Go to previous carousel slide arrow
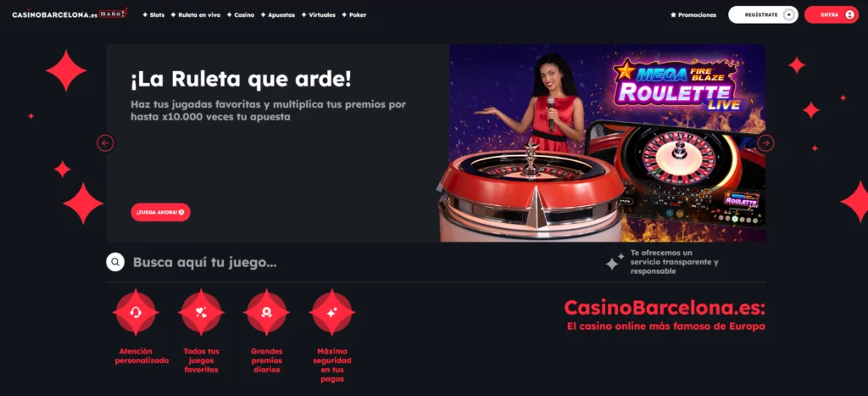Screen dimensions: 868x396 click(x=105, y=143)
